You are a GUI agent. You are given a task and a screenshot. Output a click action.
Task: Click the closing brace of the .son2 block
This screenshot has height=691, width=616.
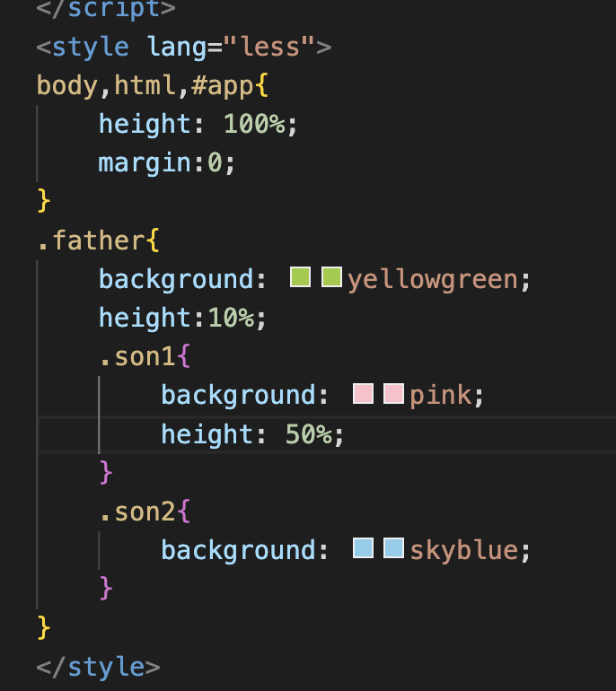[x=106, y=590]
